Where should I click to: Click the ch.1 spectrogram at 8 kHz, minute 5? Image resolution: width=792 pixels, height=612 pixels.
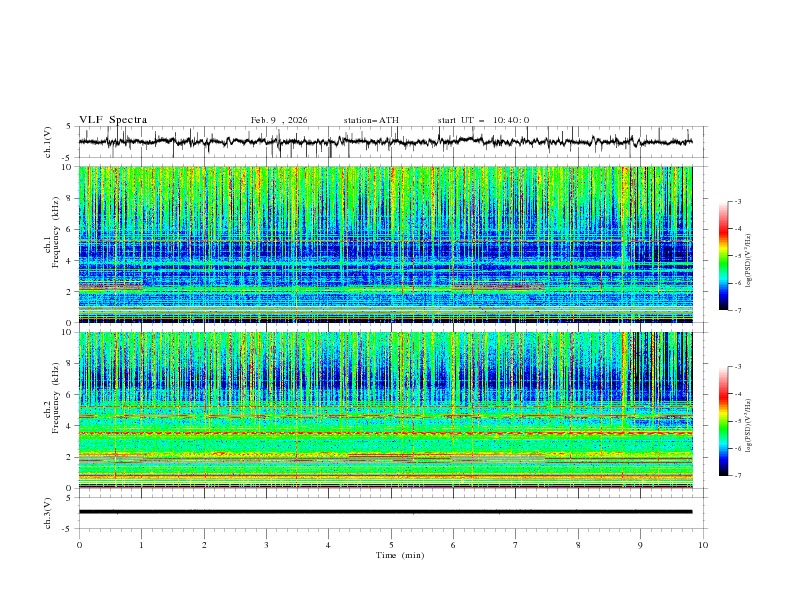pyautogui.click(x=391, y=198)
